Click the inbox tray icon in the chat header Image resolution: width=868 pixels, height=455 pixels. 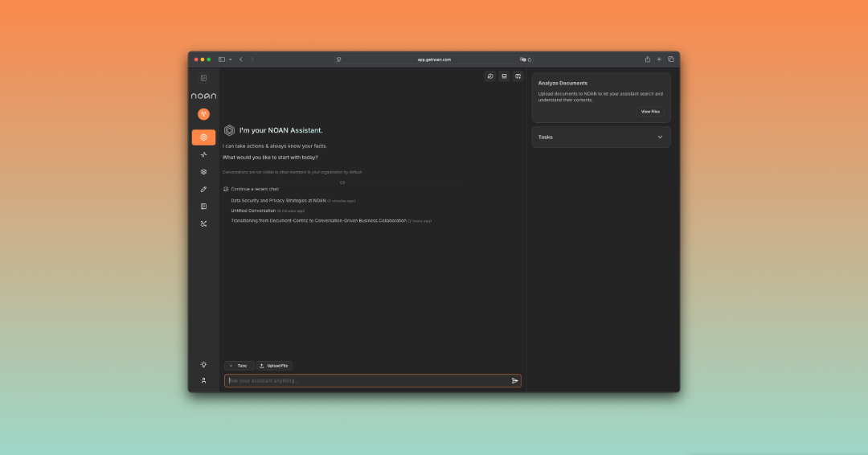pos(504,76)
